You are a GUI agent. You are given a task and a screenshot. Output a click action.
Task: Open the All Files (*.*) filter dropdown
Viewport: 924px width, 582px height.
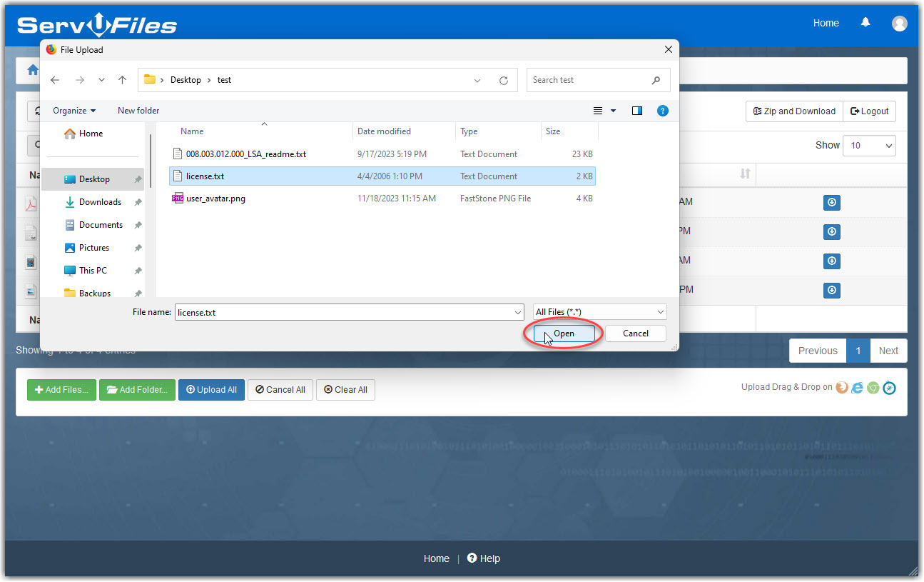pos(599,312)
